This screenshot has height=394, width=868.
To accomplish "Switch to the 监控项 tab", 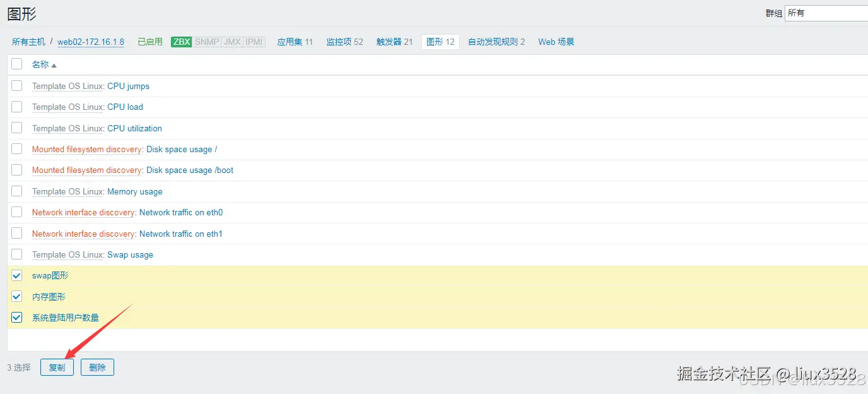I will point(344,42).
